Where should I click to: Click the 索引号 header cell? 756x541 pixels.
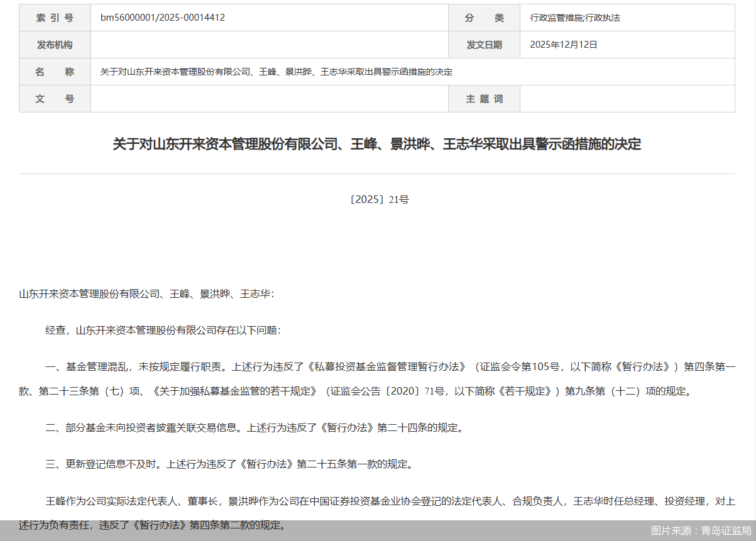point(55,18)
